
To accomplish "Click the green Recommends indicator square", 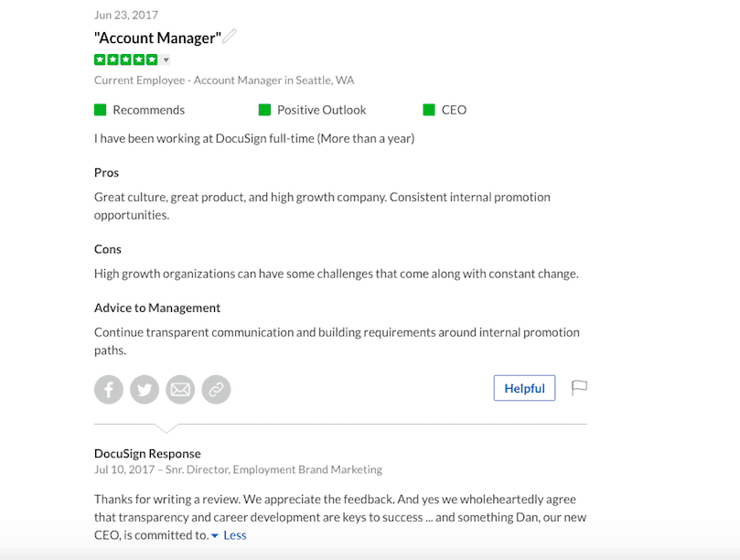I will (101, 110).
